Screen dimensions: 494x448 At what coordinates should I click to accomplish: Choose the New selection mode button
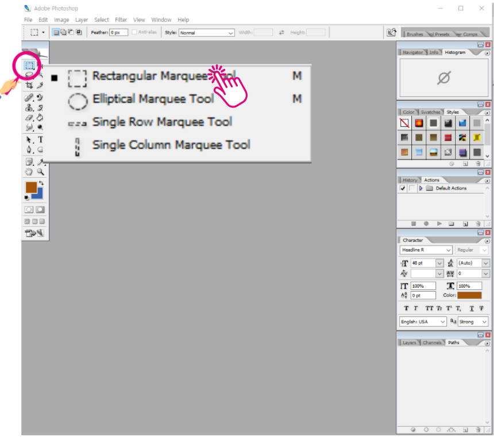click(56, 32)
